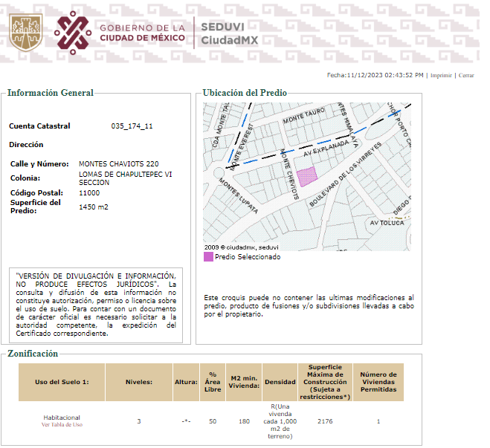Click the Boulevard de los Virreyes map label
The width and height of the screenshot is (490, 448).
[345, 174]
